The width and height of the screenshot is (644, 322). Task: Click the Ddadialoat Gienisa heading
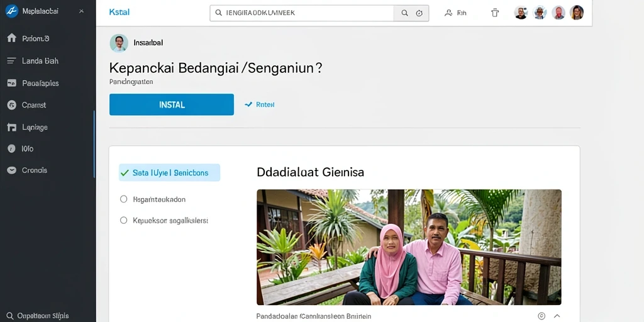[x=311, y=172]
